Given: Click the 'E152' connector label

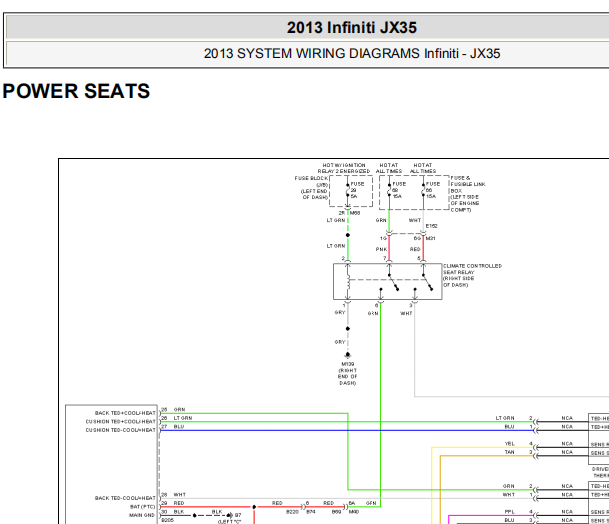Looking at the screenshot, I should (431, 226).
